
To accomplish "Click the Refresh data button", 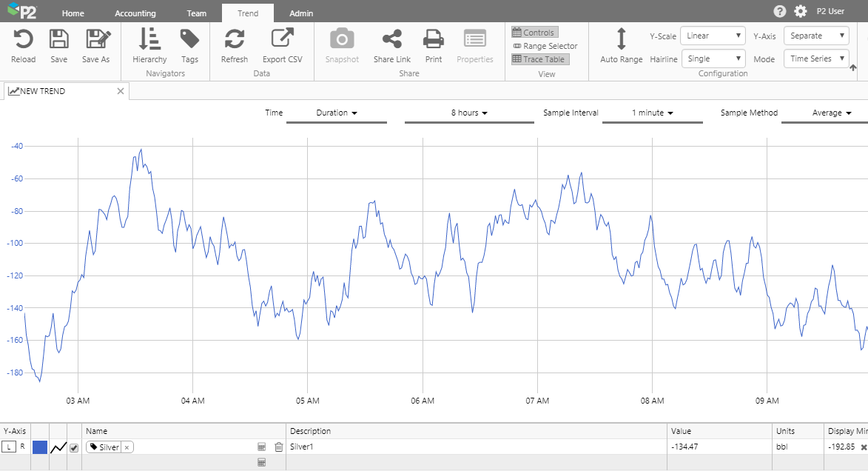I will pyautogui.click(x=235, y=40).
